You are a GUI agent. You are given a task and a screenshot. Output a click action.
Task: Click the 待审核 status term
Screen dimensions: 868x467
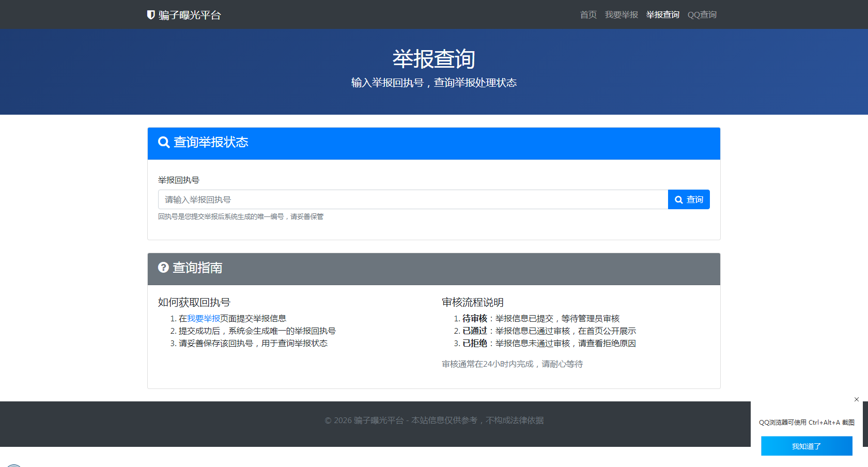474,319
